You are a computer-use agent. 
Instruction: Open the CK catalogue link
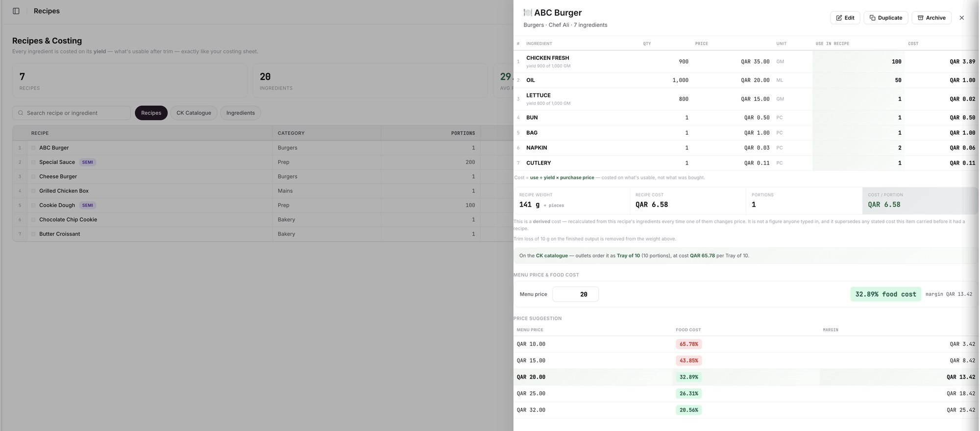pyautogui.click(x=552, y=256)
